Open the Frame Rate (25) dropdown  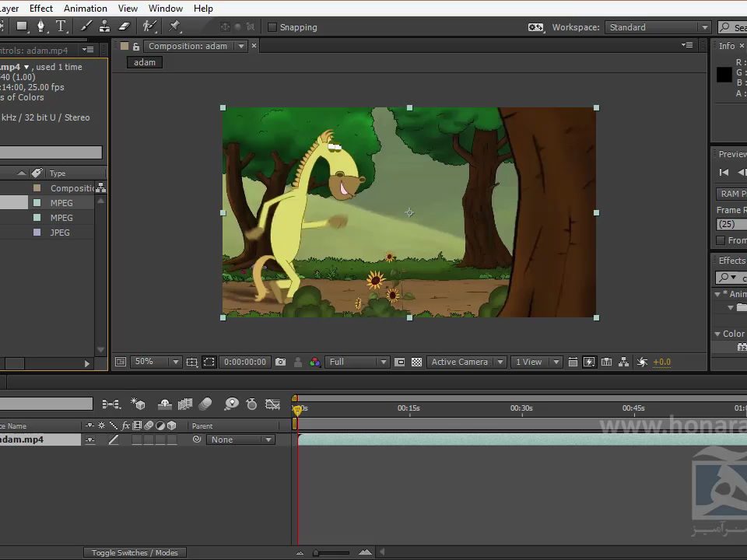(x=731, y=224)
